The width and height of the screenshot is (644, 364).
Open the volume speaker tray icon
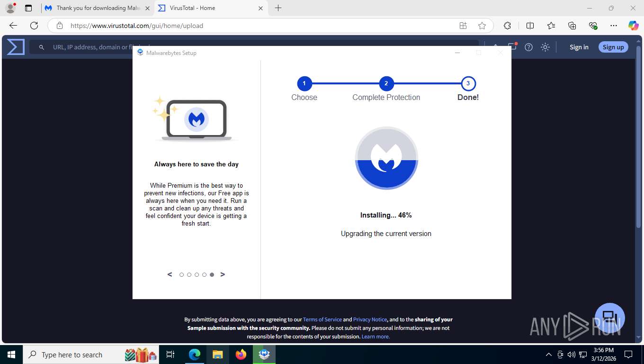[571, 355]
